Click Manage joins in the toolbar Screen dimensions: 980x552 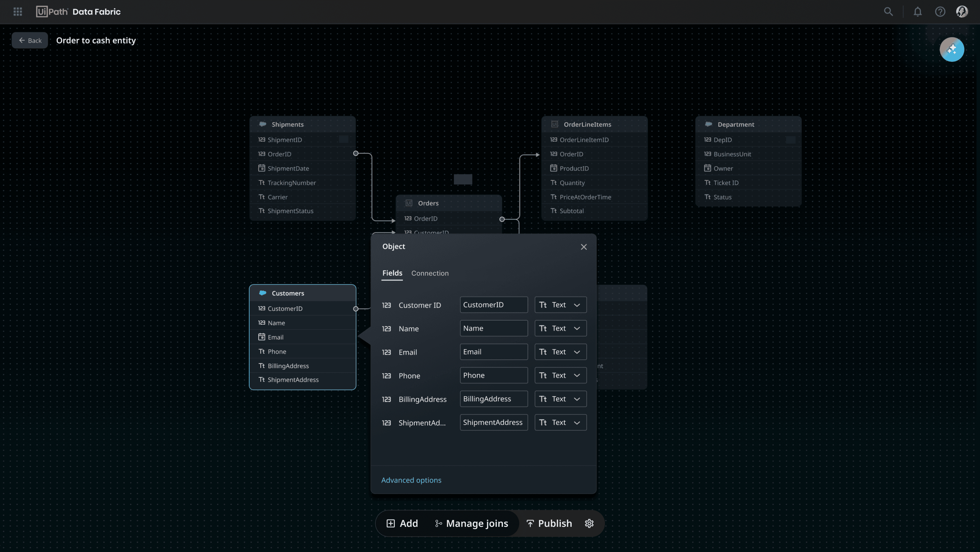tap(471, 524)
